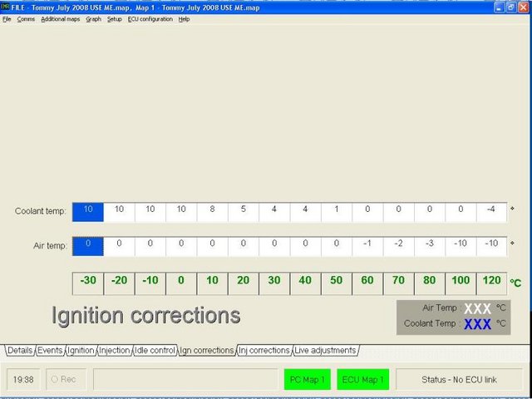Switch to the Inj corrections tab
This screenshot has height=399, width=532.
(264, 350)
